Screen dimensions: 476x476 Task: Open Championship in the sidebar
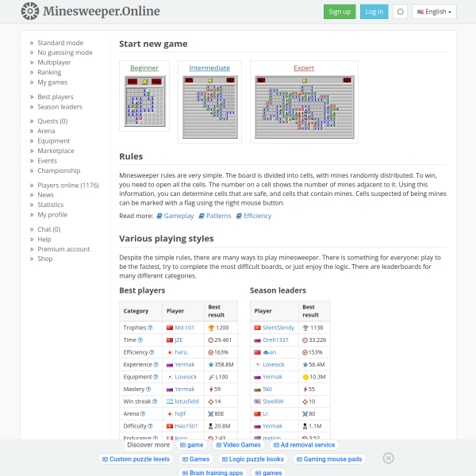point(59,171)
